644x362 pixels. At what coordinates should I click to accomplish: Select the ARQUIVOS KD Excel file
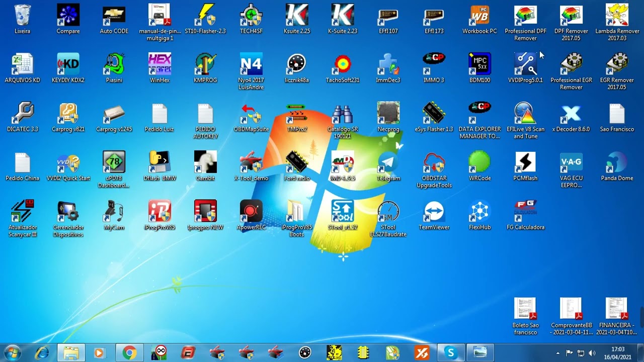(x=22, y=64)
